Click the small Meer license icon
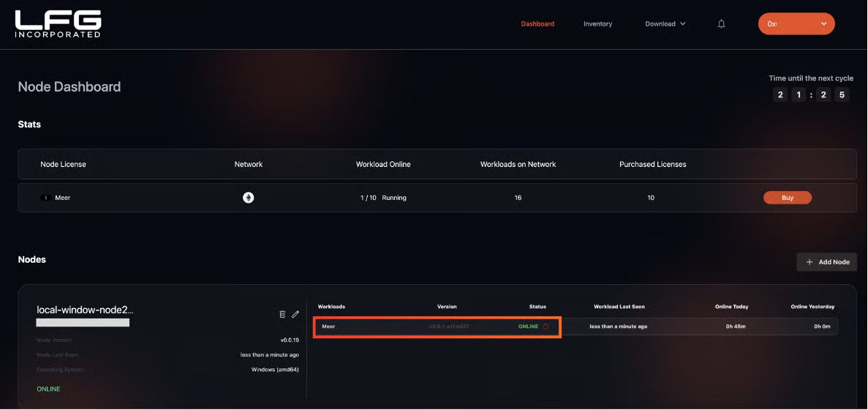The image size is (868, 410). coord(45,198)
